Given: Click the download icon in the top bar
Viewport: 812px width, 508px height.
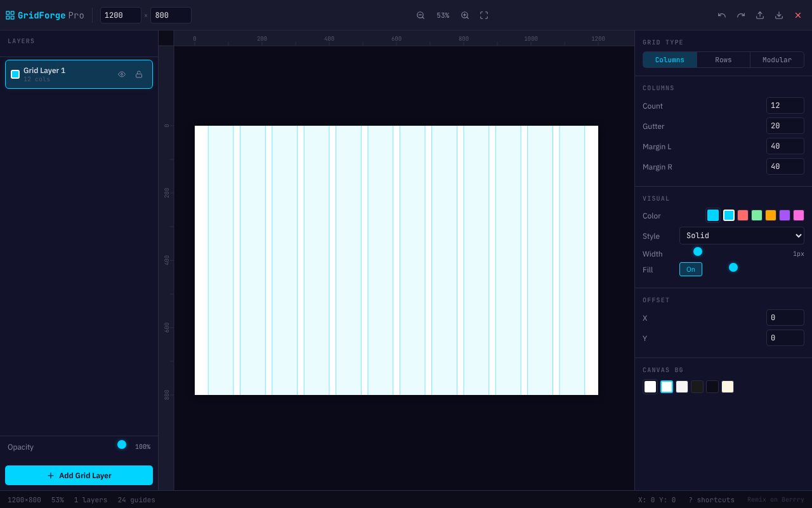Looking at the screenshot, I should (x=778, y=15).
